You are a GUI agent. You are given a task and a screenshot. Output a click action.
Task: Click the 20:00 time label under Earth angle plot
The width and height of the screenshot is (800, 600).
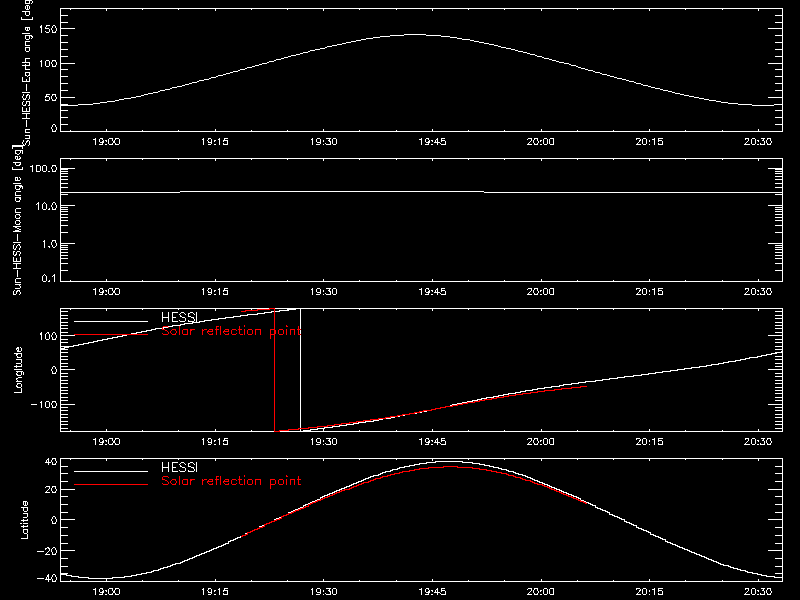[541, 142]
